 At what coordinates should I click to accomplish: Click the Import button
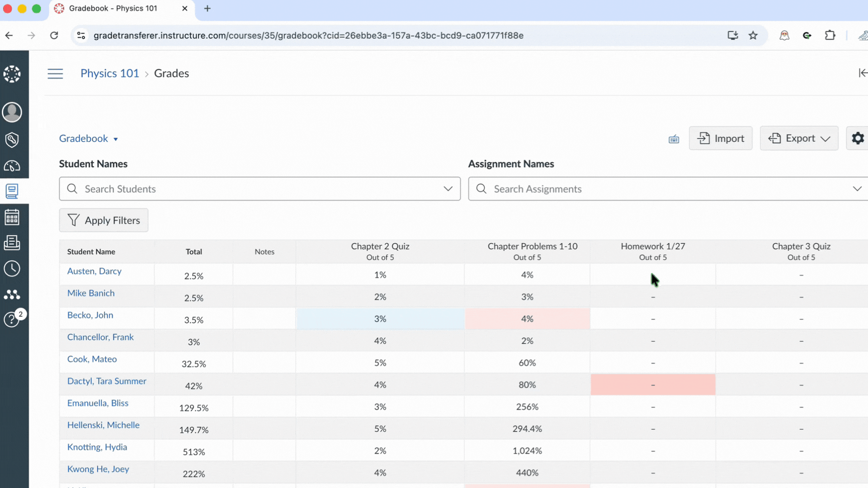721,138
